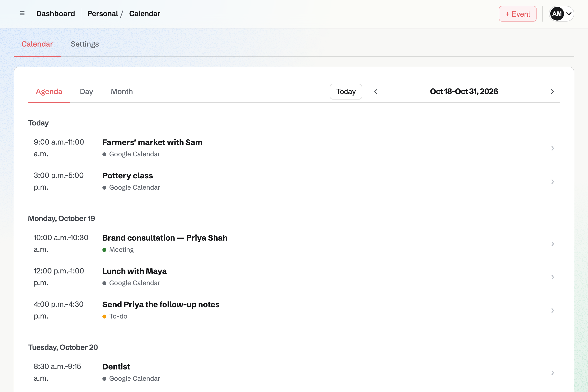Switch to the Day view tab
The width and height of the screenshot is (588, 392).
(86, 91)
